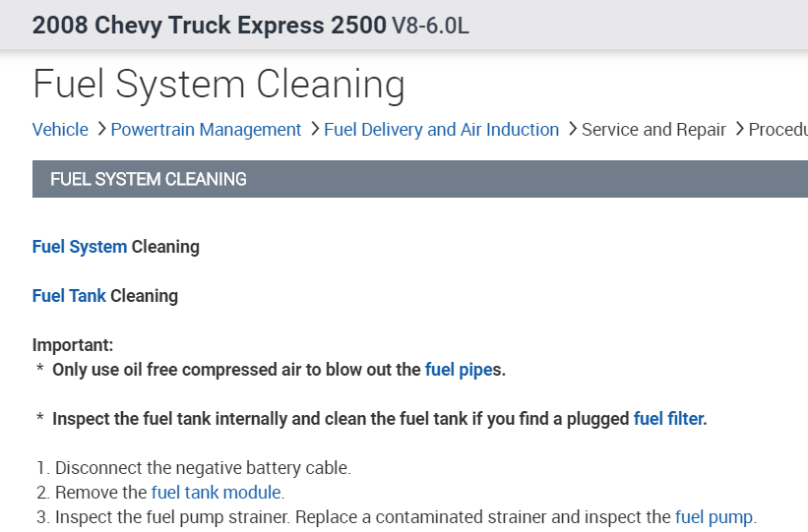The height and width of the screenshot is (532, 808).
Task: Click the chevron before Service and Repair
Action: pyautogui.click(x=571, y=130)
